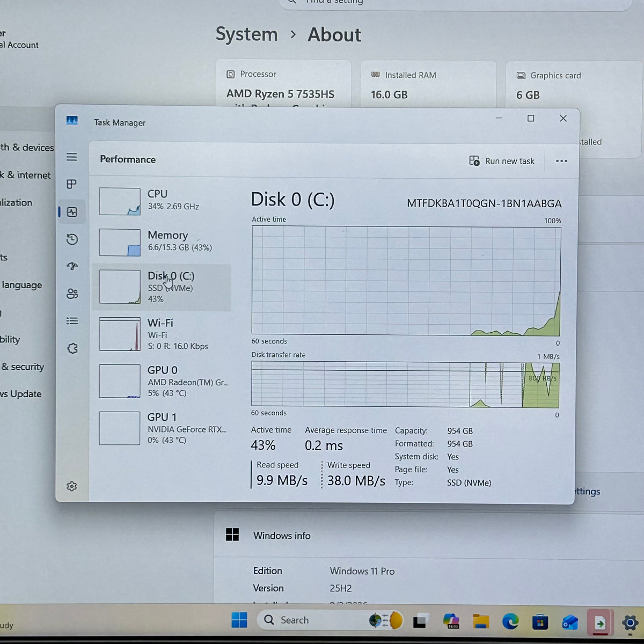Image resolution: width=644 pixels, height=644 pixels.
Task: Open Microsoft 365 Copilot from the taskbar
Action: point(451,621)
